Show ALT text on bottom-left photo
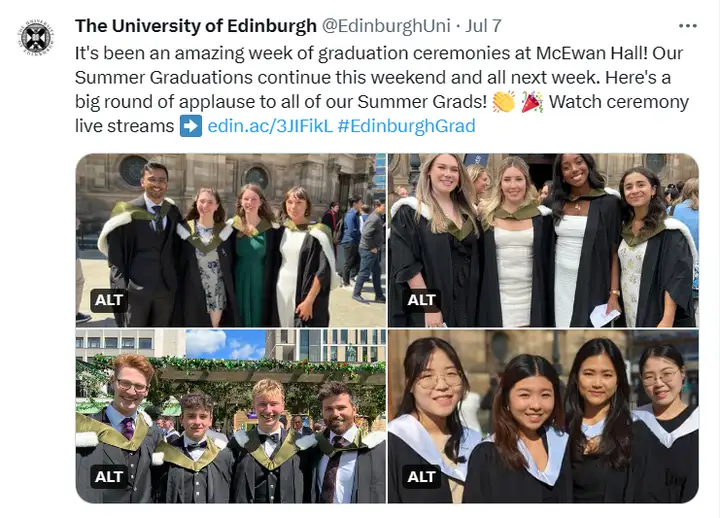This screenshot has width=720, height=518. tap(109, 477)
